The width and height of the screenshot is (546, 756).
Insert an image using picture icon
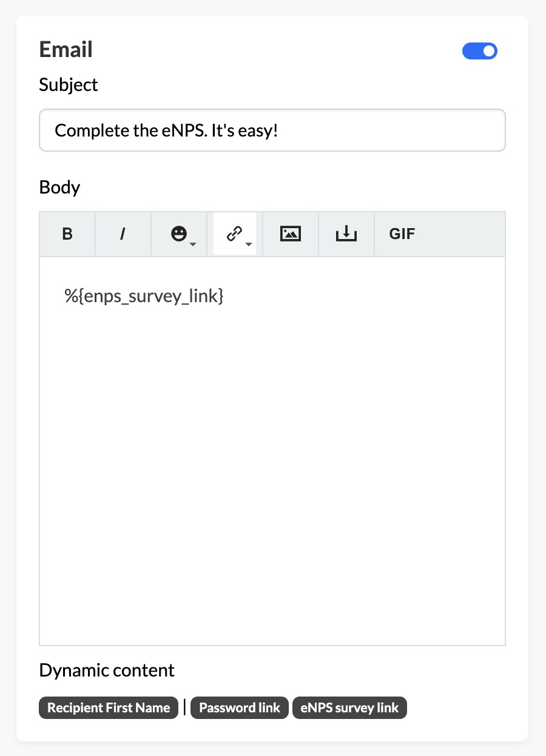coord(291,234)
